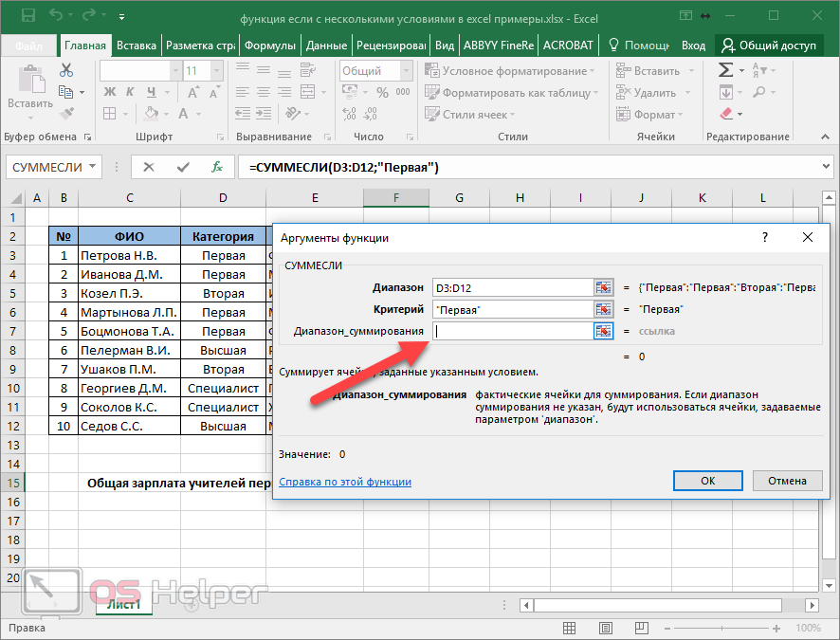Image resolution: width=840 pixels, height=640 pixels.
Task: Collapse dialog via the Диапазон_суммирования range icon
Action: (x=603, y=331)
